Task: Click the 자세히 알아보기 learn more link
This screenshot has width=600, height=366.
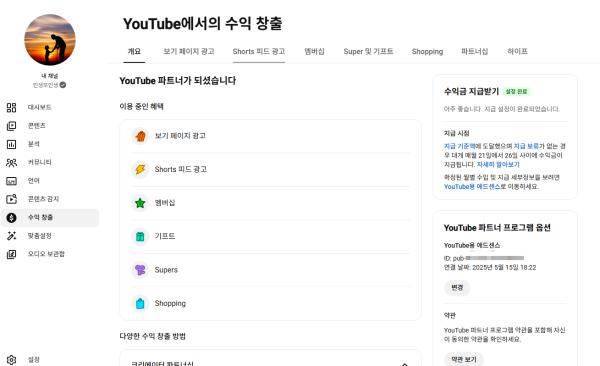Action: pyautogui.click(x=498, y=165)
